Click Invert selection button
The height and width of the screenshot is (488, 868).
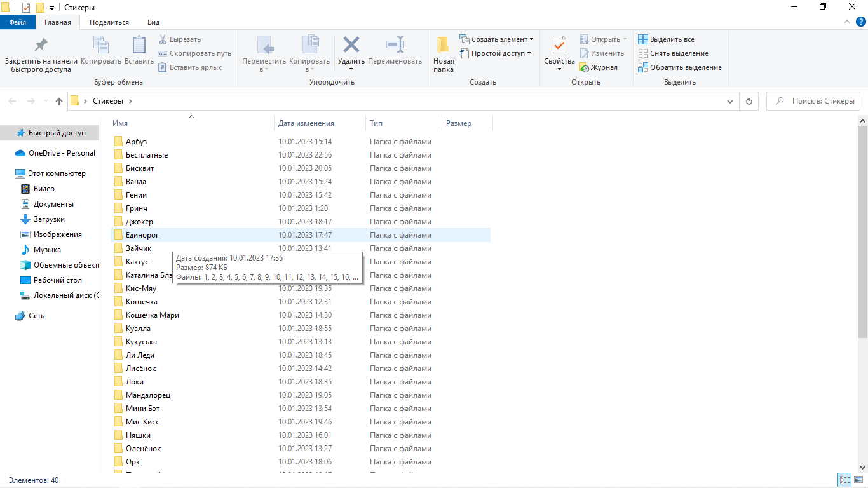click(680, 67)
